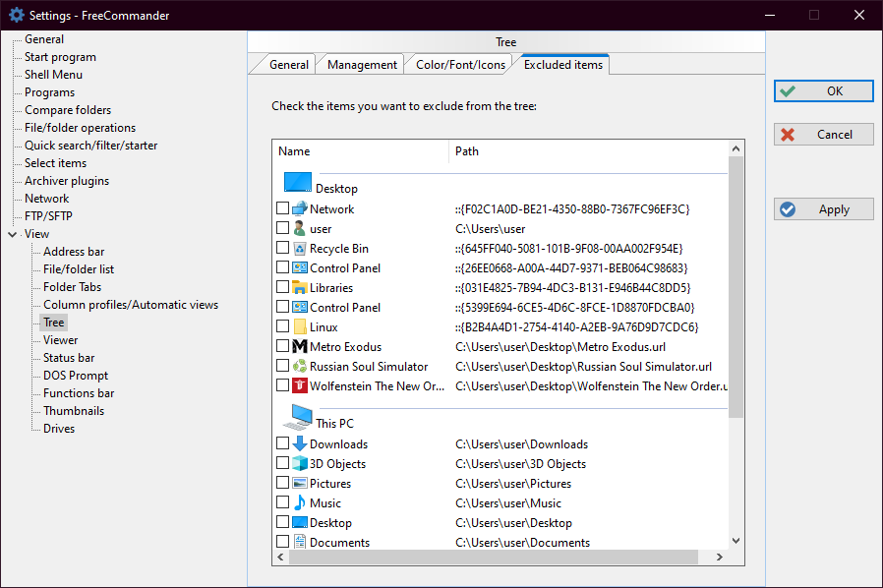This screenshot has height=588, width=883.
Task: Click the Cancel button
Action: click(x=823, y=135)
